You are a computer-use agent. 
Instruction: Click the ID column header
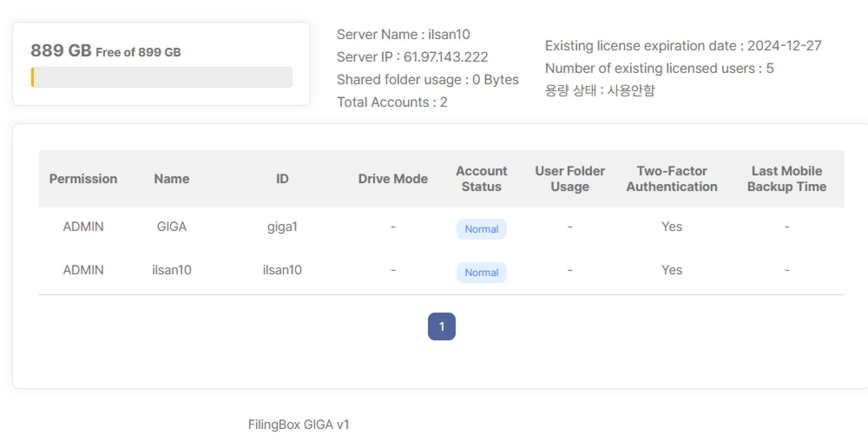coord(282,179)
